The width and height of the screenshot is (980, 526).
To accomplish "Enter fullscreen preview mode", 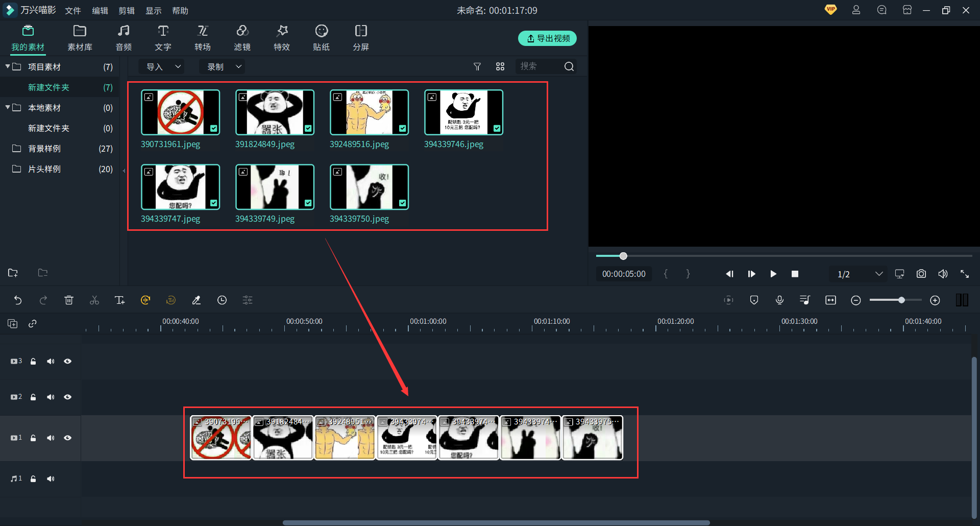I will [x=965, y=274].
